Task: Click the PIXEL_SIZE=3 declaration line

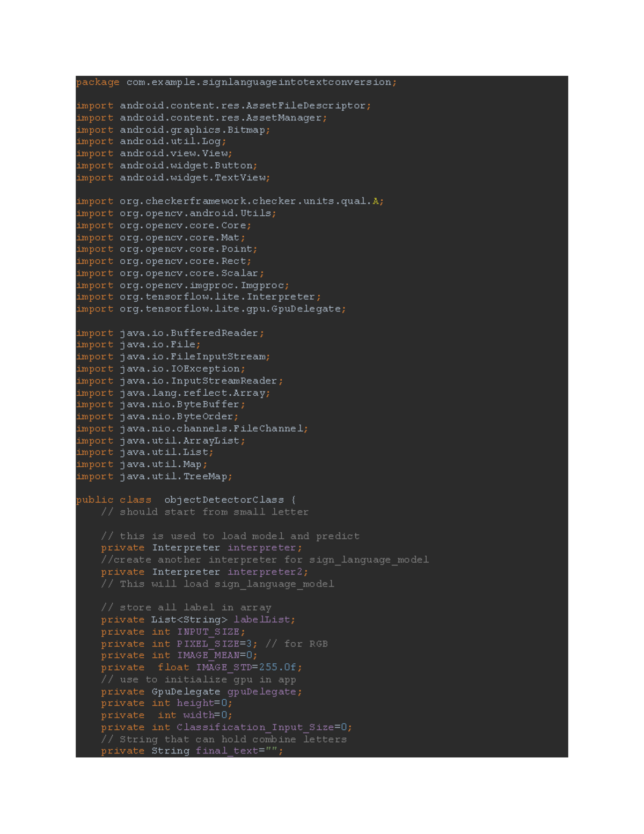Action: pos(214,644)
